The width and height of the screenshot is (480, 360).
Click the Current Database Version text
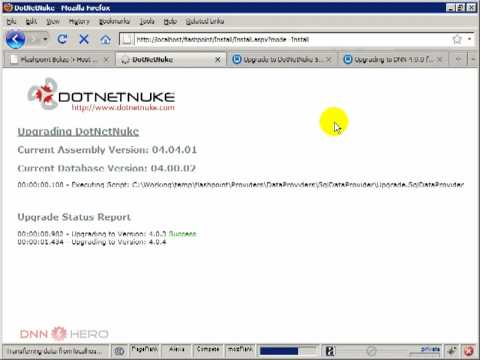click(106, 168)
